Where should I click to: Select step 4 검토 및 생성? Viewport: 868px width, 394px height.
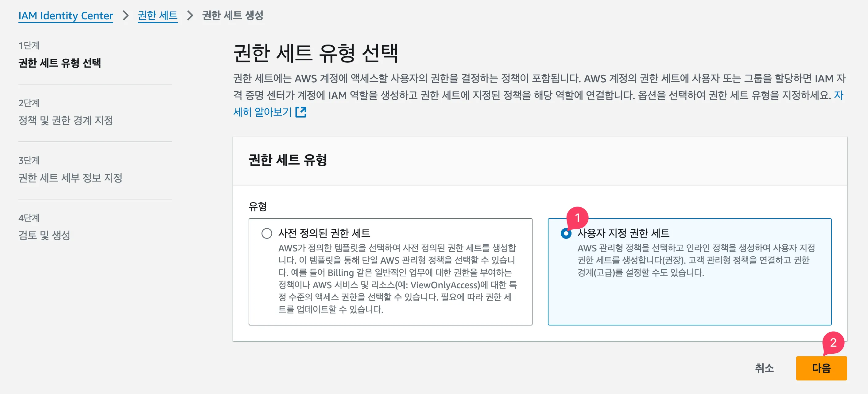click(44, 235)
